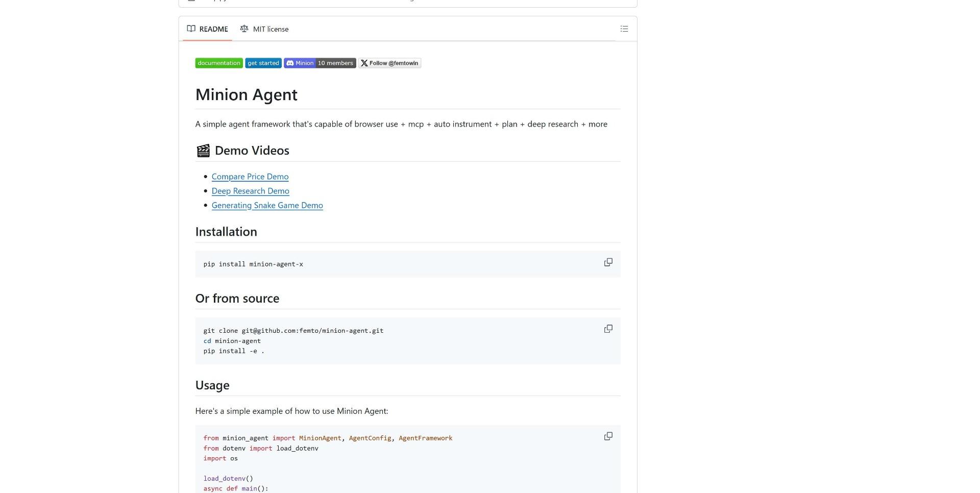This screenshot has height=493, width=980.
Task: Click the 'async def main():' code line
Action: pos(236,489)
